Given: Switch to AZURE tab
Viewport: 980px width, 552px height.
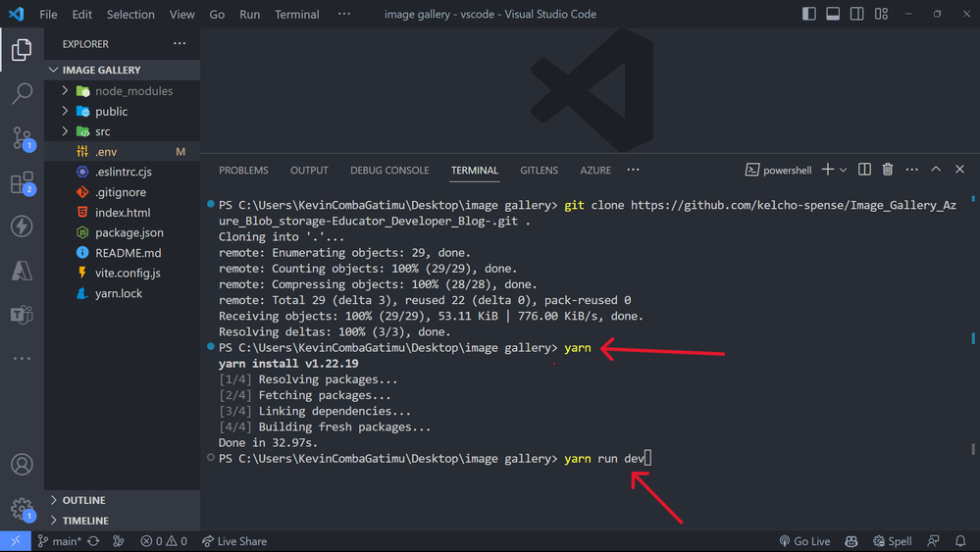Looking at the screenshot, I should tap(595, 171).
